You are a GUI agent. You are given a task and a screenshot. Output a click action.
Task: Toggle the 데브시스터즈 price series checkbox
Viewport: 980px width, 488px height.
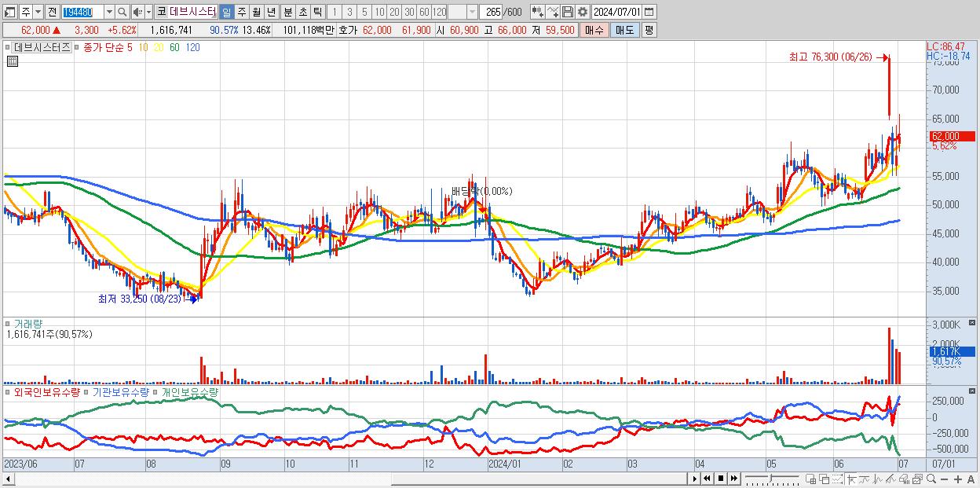9,47
